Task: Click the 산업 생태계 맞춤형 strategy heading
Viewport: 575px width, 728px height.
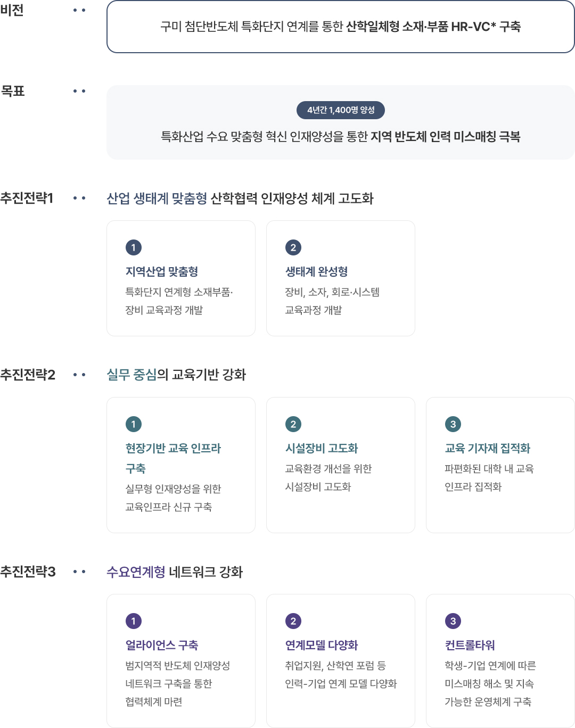Action: pos(240,198)
